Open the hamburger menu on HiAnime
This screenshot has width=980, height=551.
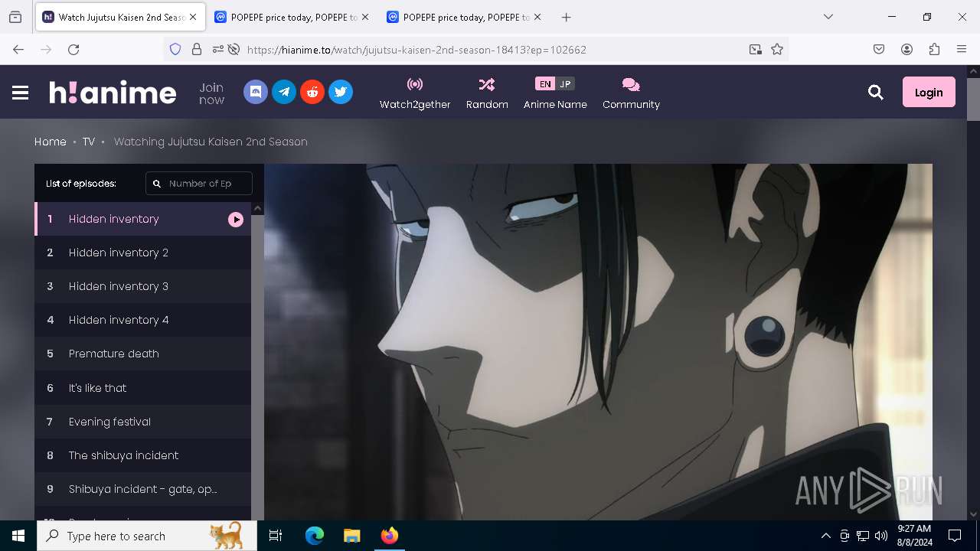click(21, 93)
